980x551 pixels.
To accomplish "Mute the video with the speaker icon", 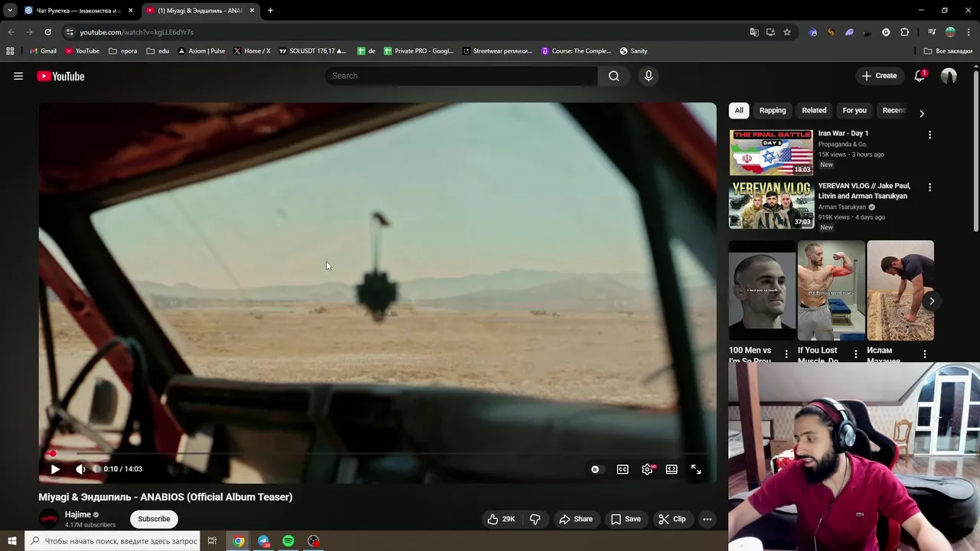I will pyautogui.click(x=80, y=469).
